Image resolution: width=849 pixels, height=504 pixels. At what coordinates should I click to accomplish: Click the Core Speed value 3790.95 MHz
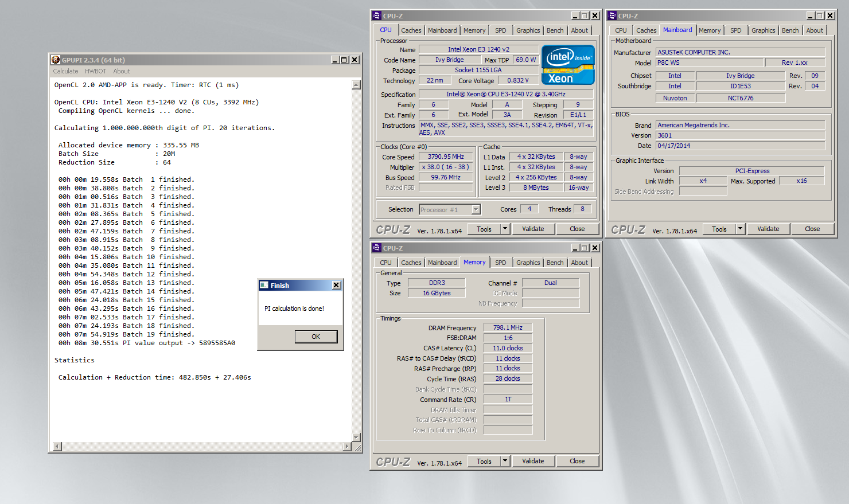(446, 157)
